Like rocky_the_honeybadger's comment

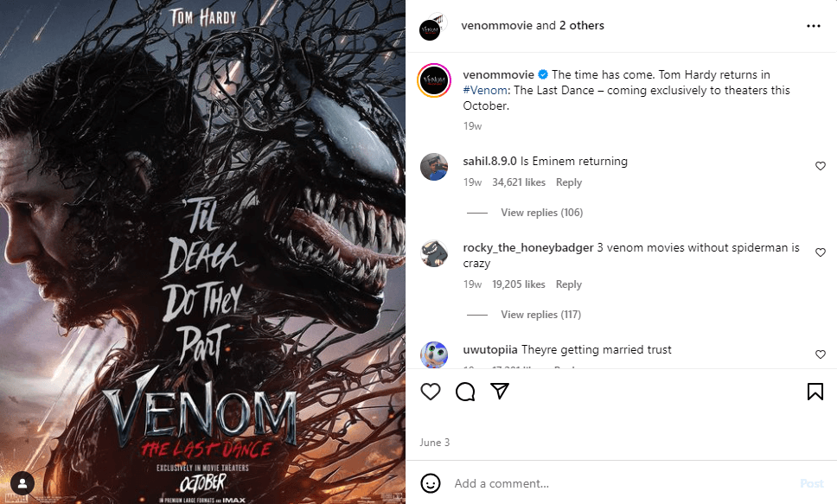tap(821, 252)
